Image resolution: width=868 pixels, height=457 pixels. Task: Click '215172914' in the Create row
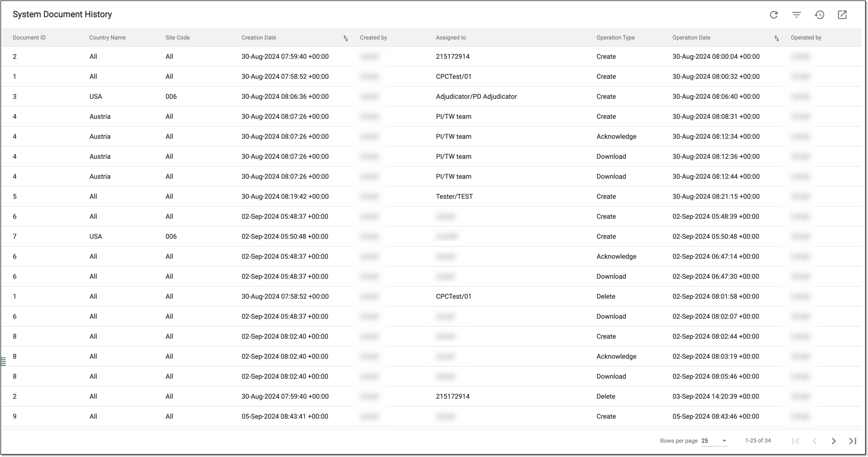pyautogui.click(x=453, y=57)
